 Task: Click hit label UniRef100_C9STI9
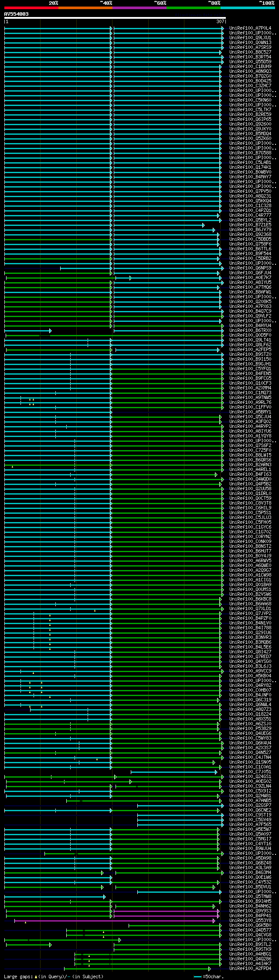point(250,815)
